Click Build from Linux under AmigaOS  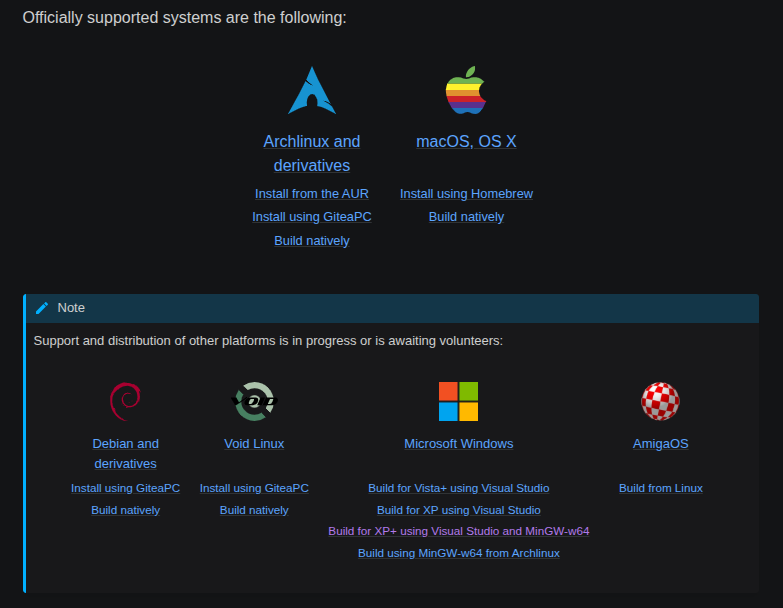[x=660, y=488]
